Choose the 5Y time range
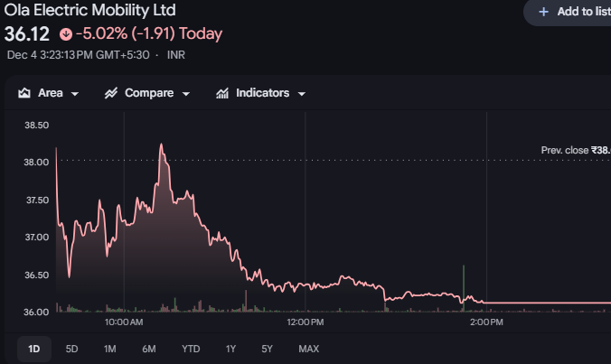Image resolution: width=611 pixels, height=364 pixels. coord(267,349)
